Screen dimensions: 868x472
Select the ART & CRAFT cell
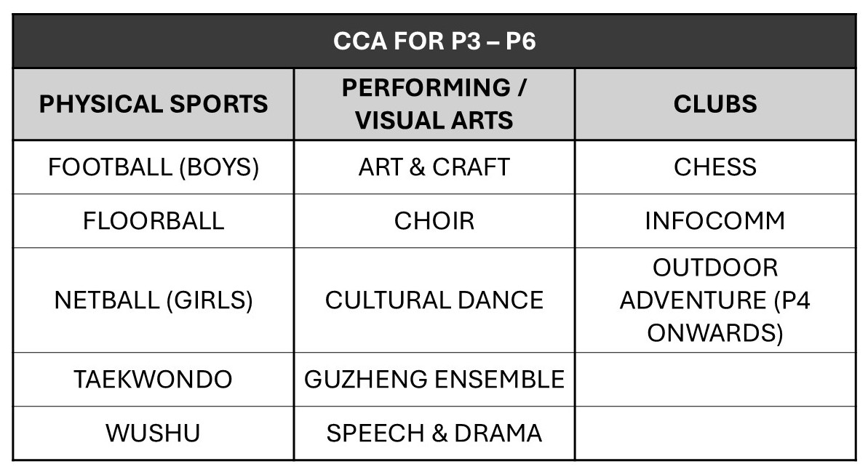pos(434,167)
